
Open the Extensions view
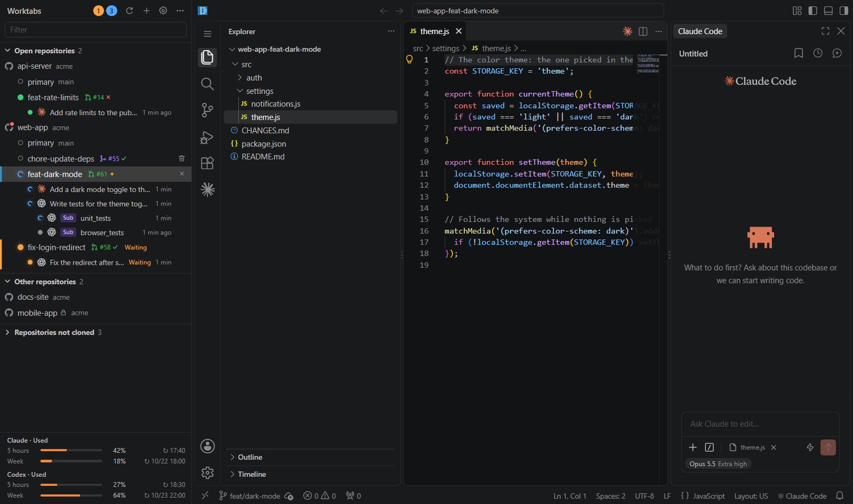point(207,163)
